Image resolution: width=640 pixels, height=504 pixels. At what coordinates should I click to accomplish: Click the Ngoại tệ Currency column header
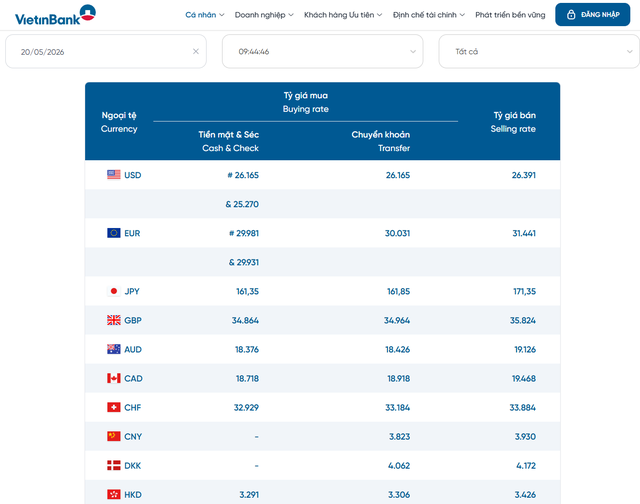[119, 122]
